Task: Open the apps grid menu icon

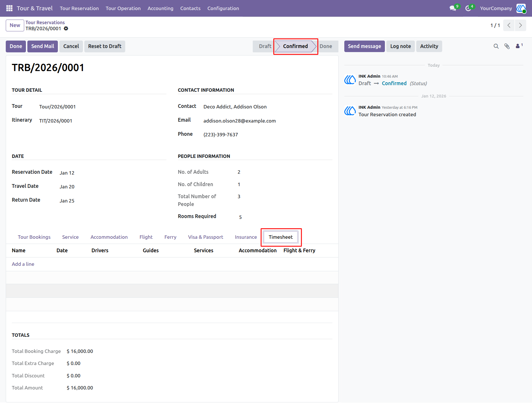Action: pyautogui.click(x=9, y=8)
